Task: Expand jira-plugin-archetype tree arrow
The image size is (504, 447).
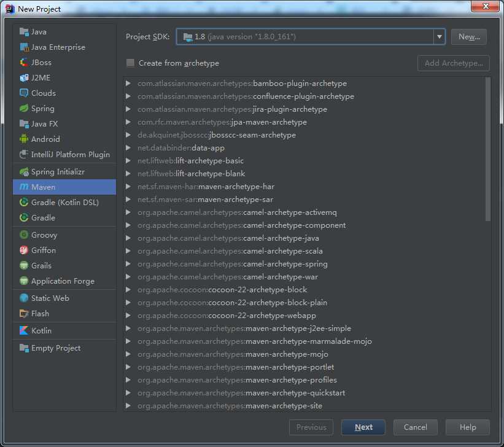Action: point(128,109)
